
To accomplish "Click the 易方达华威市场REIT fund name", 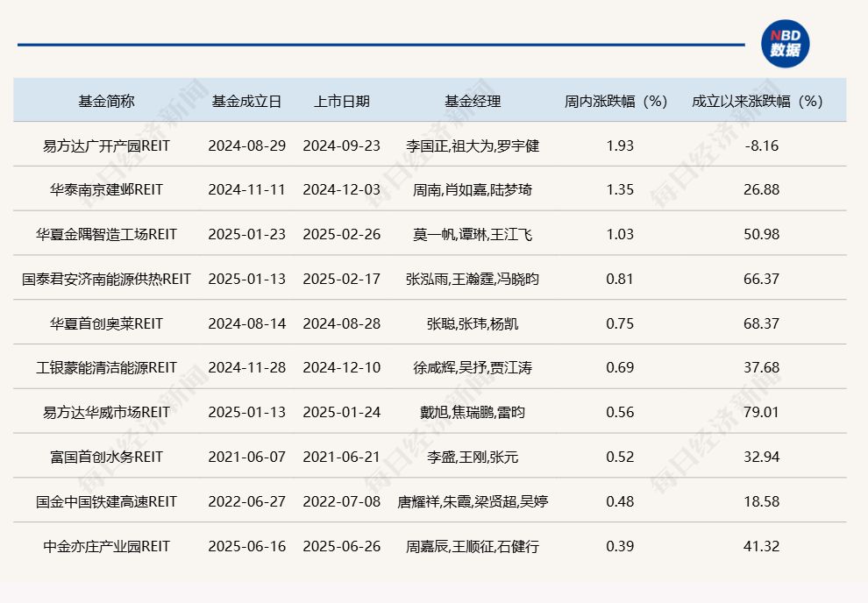I will pos(106,412).
